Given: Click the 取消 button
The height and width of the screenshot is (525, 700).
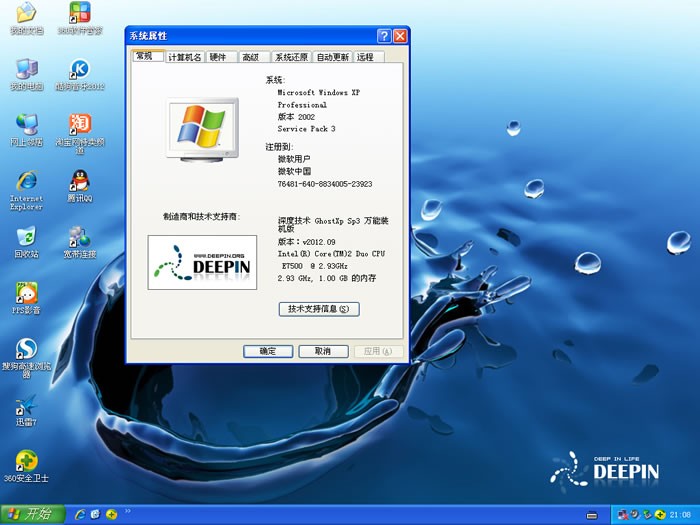Looking at the screenshot, I should click(x=323, y=351).
